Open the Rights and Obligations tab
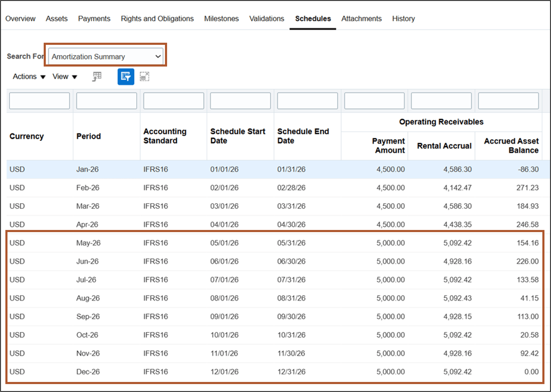The height and width of the screenshot is (392, 551). pyautogui.click(x=157, y=19)
